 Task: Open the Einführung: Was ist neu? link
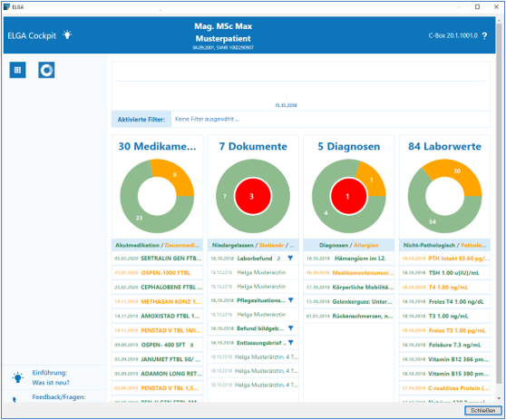[51, 377]
